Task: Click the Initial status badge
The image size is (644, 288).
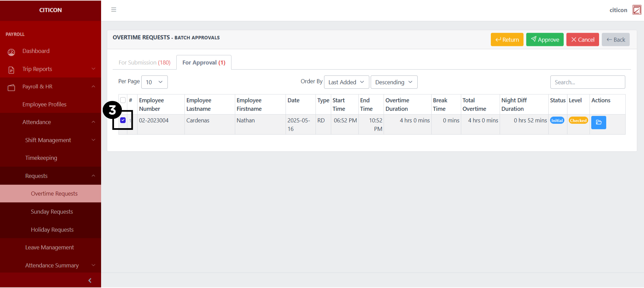Action: 557,121
